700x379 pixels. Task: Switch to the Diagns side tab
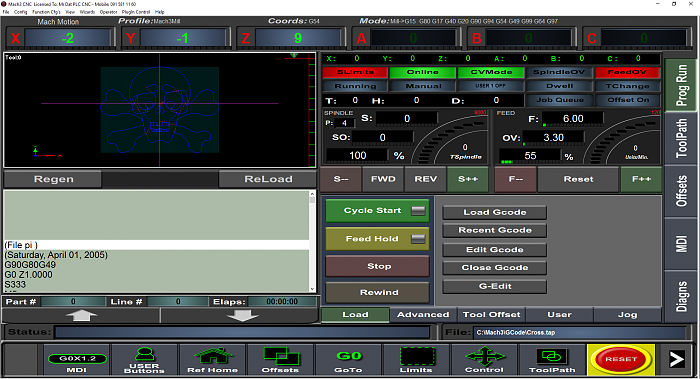point(681,296)
